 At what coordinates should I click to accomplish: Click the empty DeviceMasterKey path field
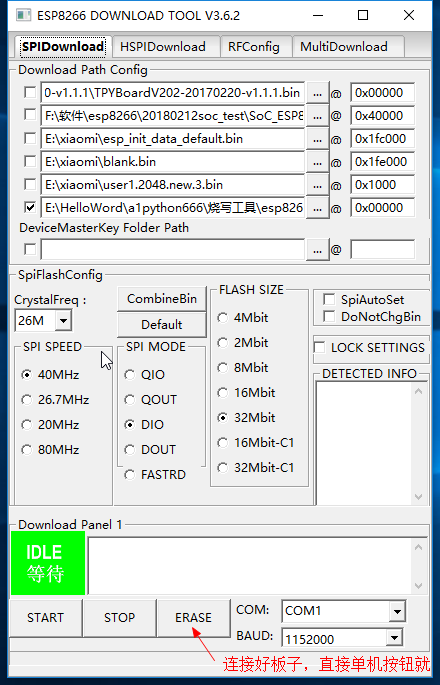tap(173, 249)
